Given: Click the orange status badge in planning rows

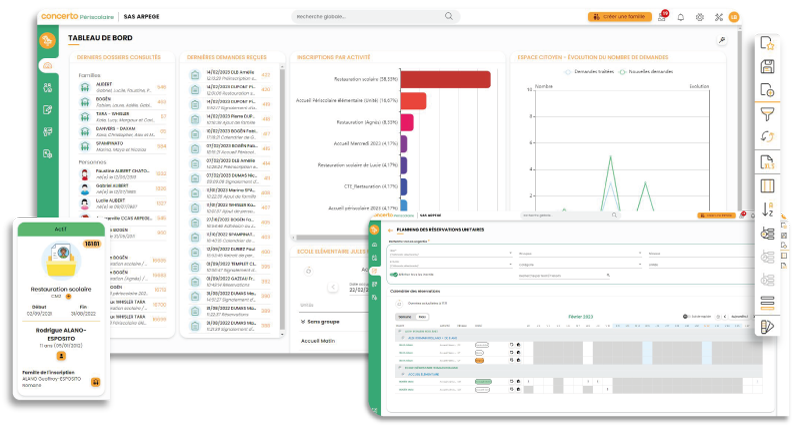Looking at the screenshot, I should [480, 361].
